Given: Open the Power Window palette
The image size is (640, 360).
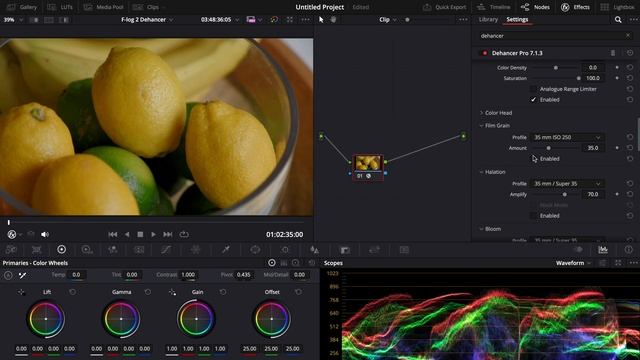Looking at the screenshot, I should tap(255, 249).
